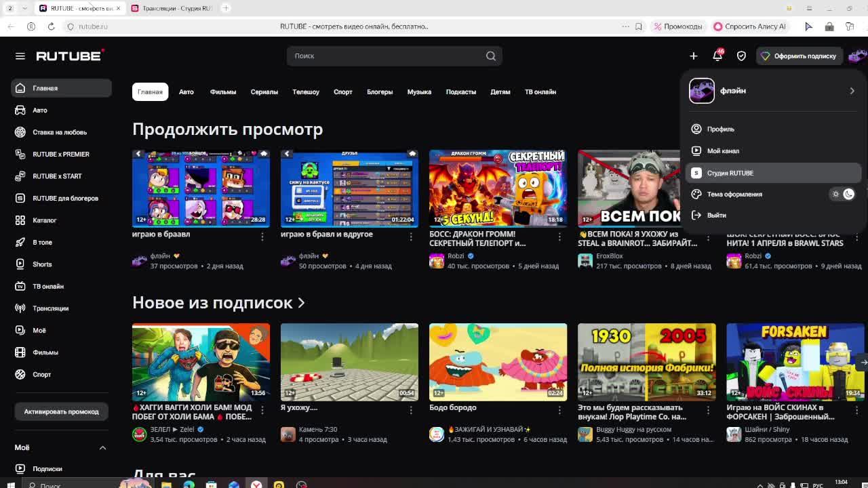Switch to Трансляции - Студия browser tab
868x488 pixels.
click(172, 8)
